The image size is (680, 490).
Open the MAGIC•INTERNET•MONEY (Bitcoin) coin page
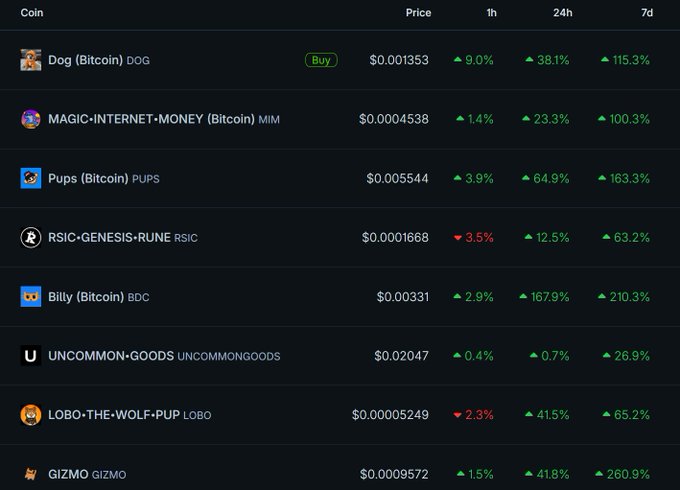(x=164, y=119)
